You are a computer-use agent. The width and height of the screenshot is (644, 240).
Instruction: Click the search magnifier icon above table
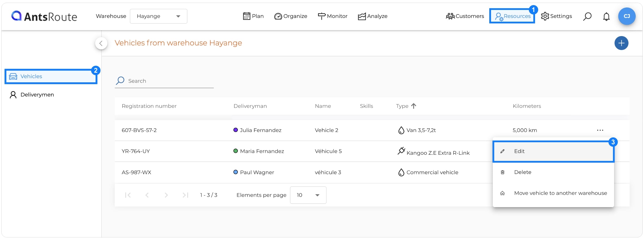[x=120, y=81]
